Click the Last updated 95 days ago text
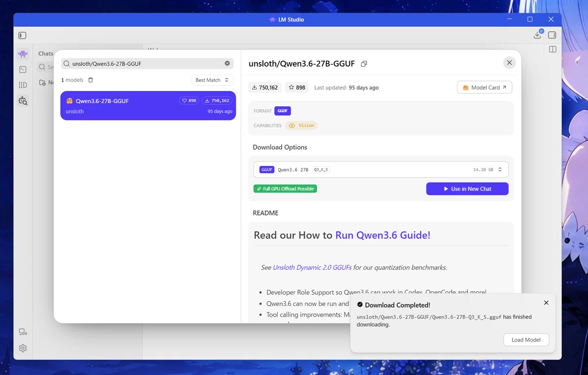This screenshot has width=588, height=375. click(x=346, y=88)
